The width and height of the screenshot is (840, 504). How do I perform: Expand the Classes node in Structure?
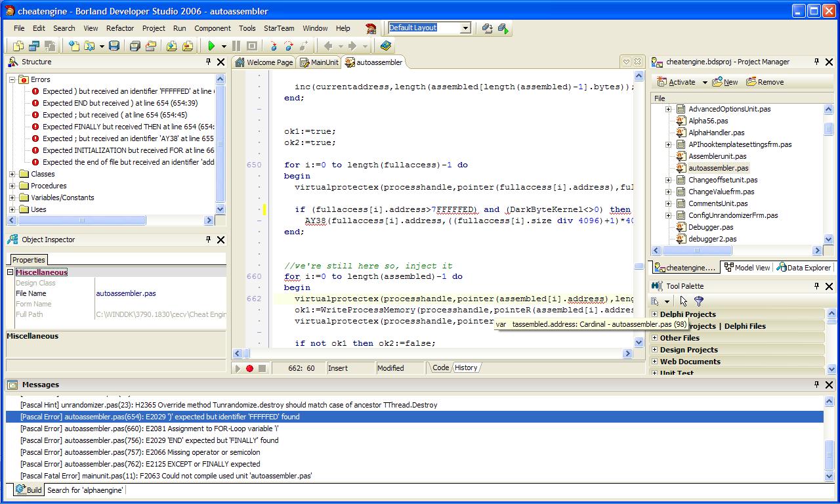[x=12, y=174]
